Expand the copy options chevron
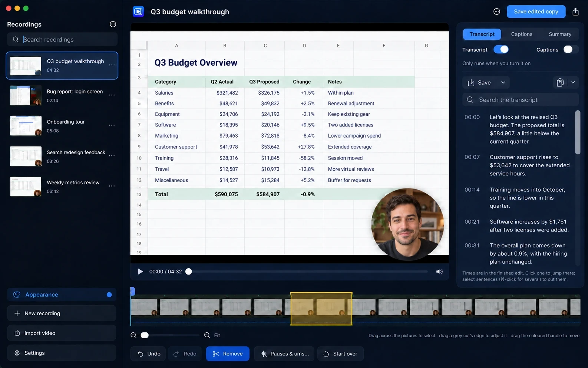 coord(573,82)
